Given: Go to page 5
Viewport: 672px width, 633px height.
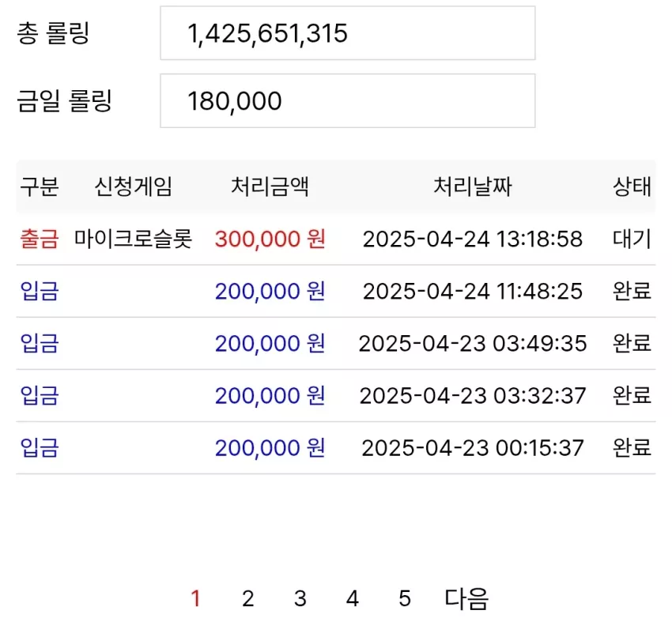Looking at the screenshot, I should (405, 599).
